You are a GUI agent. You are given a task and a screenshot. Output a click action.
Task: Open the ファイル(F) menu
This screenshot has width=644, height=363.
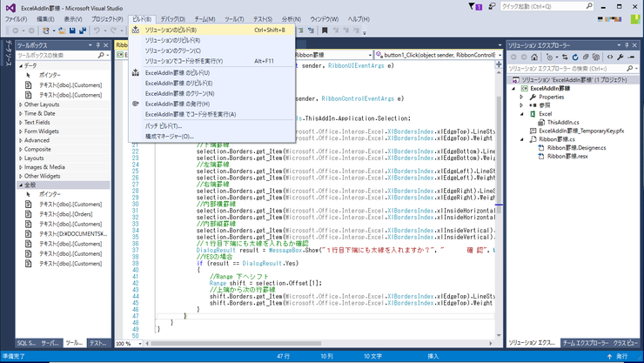pyautogui.click(x=16, y=19)
